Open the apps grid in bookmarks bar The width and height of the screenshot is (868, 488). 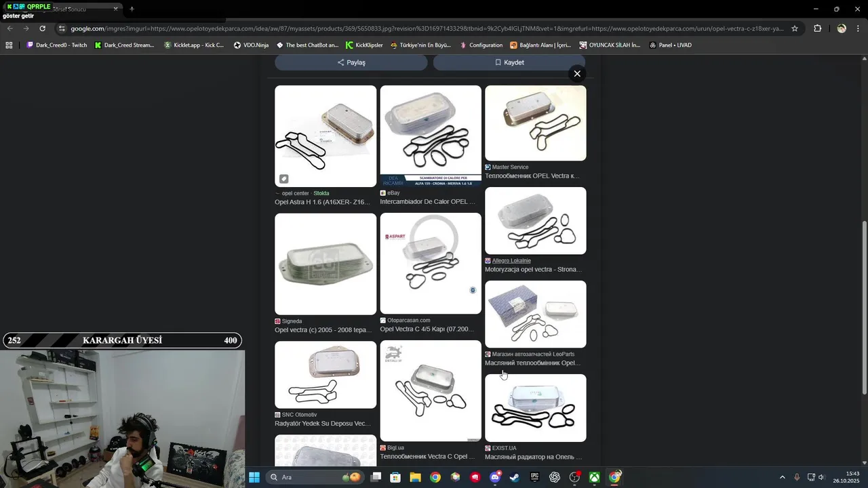(x=9, y=45)
